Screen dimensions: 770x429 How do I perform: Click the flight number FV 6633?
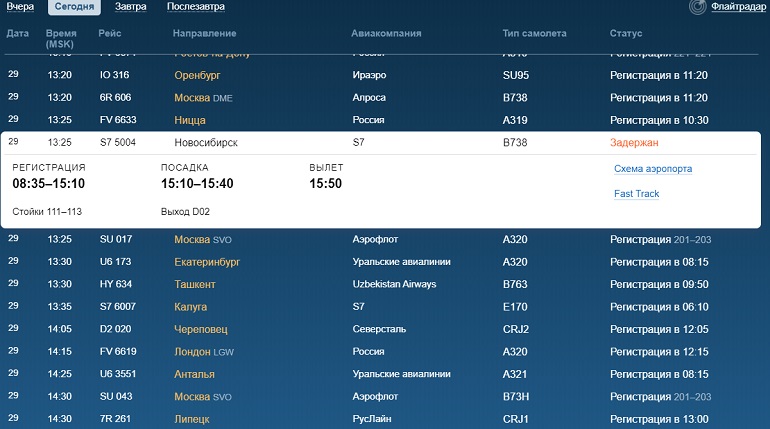pos(118,120)
